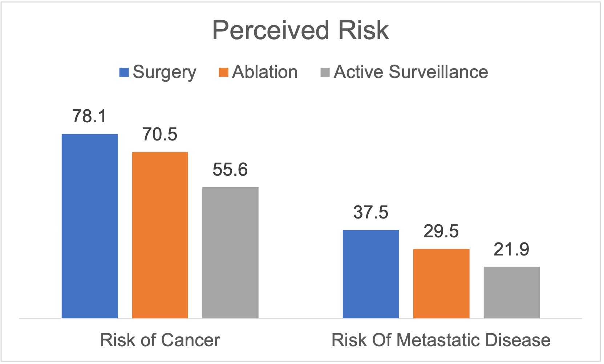Click the orange Ablation bar for Metastatic Disease
Image resolution: width=604 pixels, height=364 pixels.
[441, 283]
